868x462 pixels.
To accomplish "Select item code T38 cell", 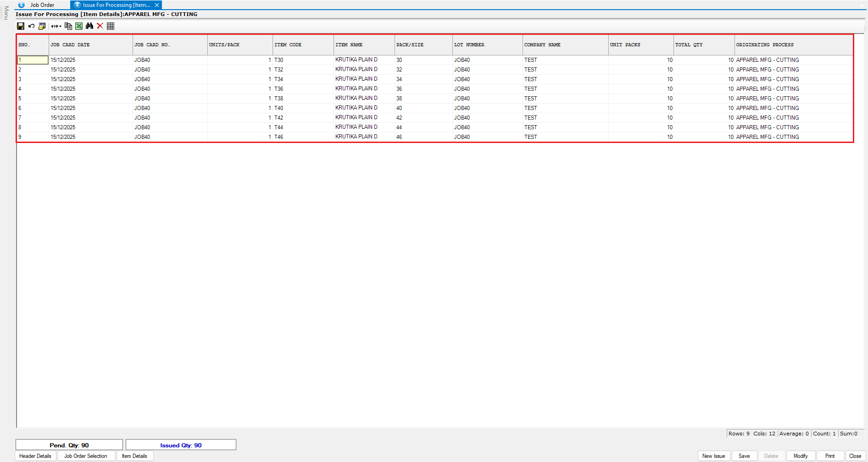I will click(279, 99).
